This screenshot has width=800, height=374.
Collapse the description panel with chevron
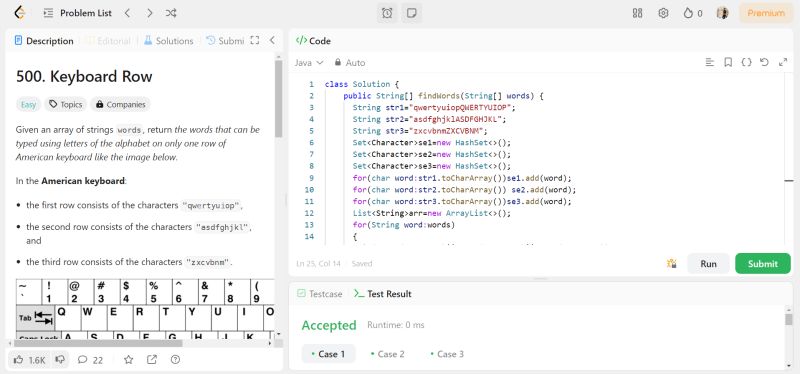[272, 40]
